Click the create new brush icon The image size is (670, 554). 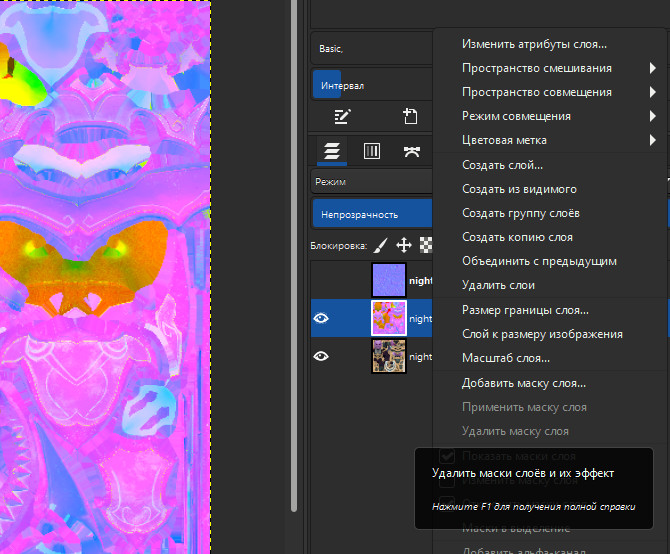[x=410, y=116]
